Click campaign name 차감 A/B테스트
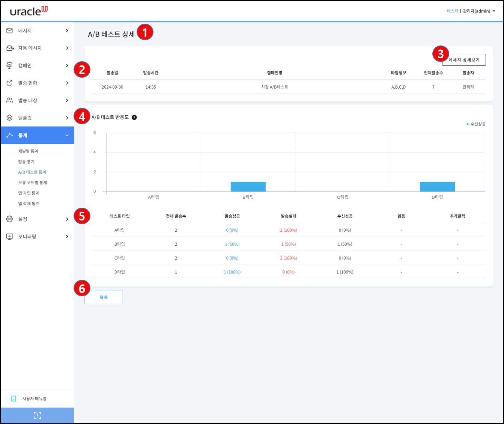 click(x=275, y=87)
